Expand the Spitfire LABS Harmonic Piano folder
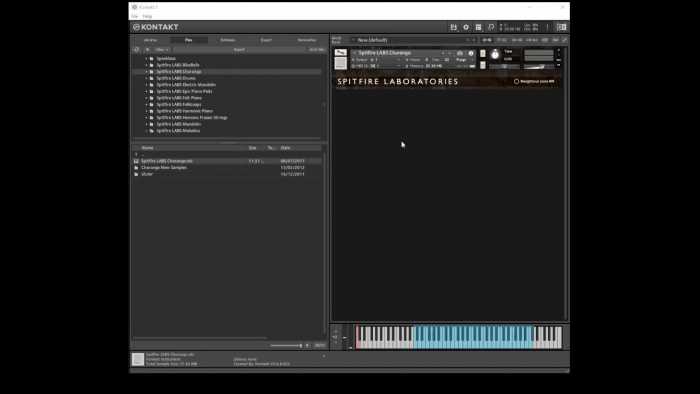The height and width of the screenshot is (394, 700). click(x=146, y=111)
